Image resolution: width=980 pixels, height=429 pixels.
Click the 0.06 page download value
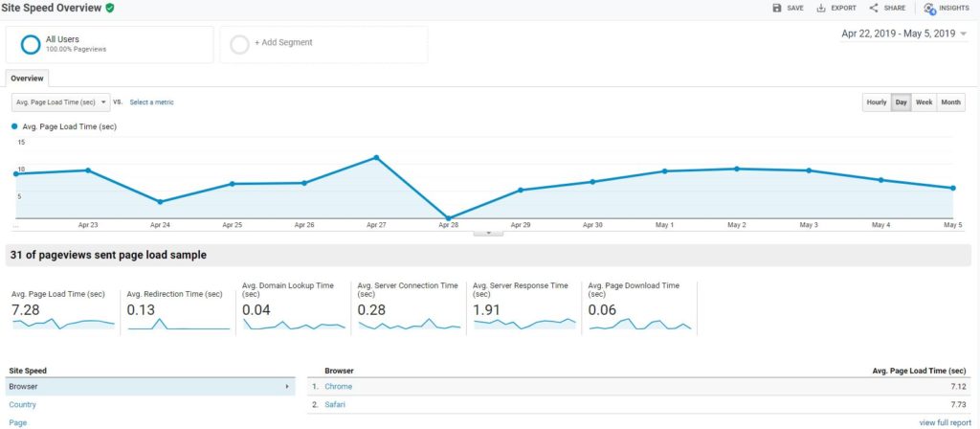click(603, 309)
